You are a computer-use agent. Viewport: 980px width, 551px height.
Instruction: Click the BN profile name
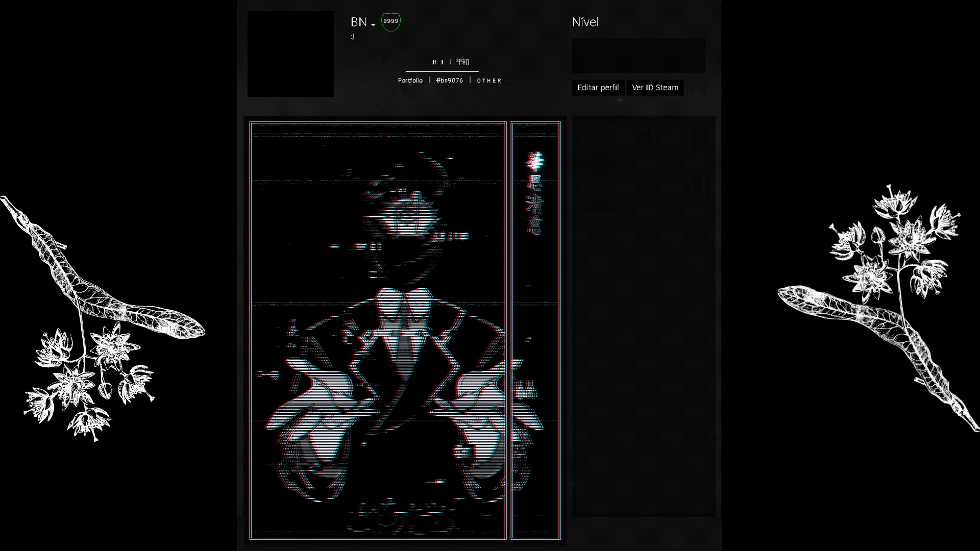359,22
